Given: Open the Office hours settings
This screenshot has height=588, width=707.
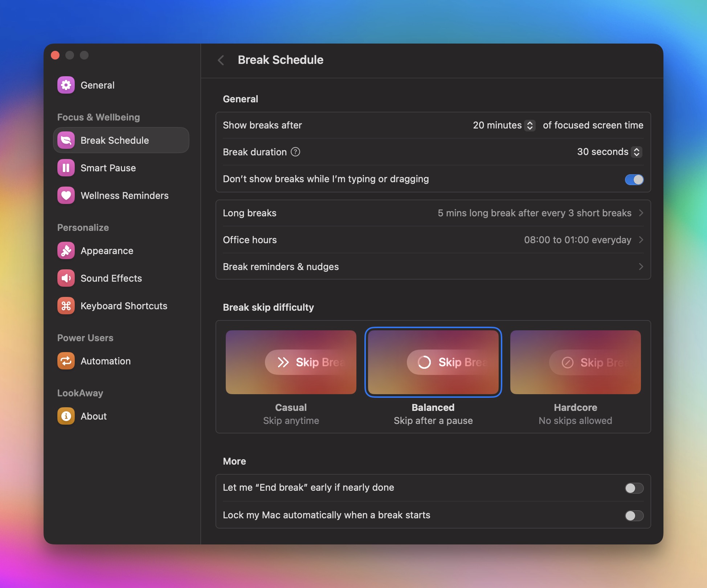Looking at the screenshot, I should (642, 240).
